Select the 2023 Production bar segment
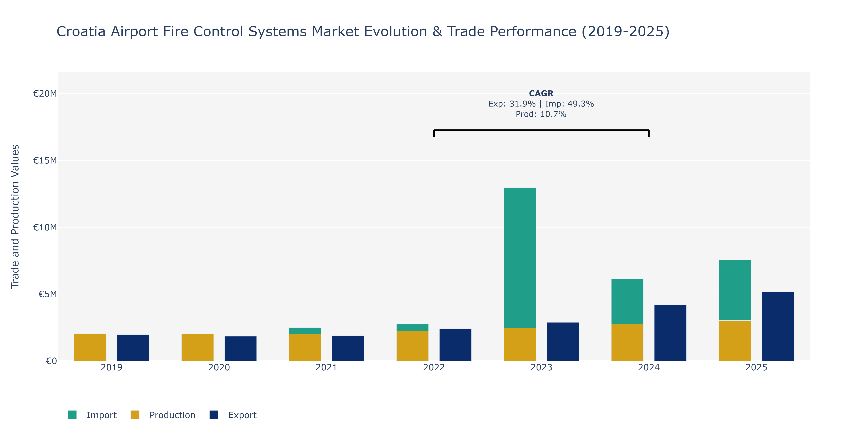Viewport: 868px width, 434px height. point(520,344)
